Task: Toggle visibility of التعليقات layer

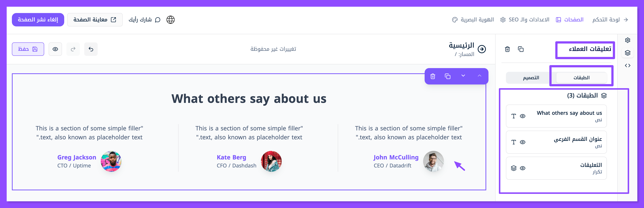Action: [522, 168]
